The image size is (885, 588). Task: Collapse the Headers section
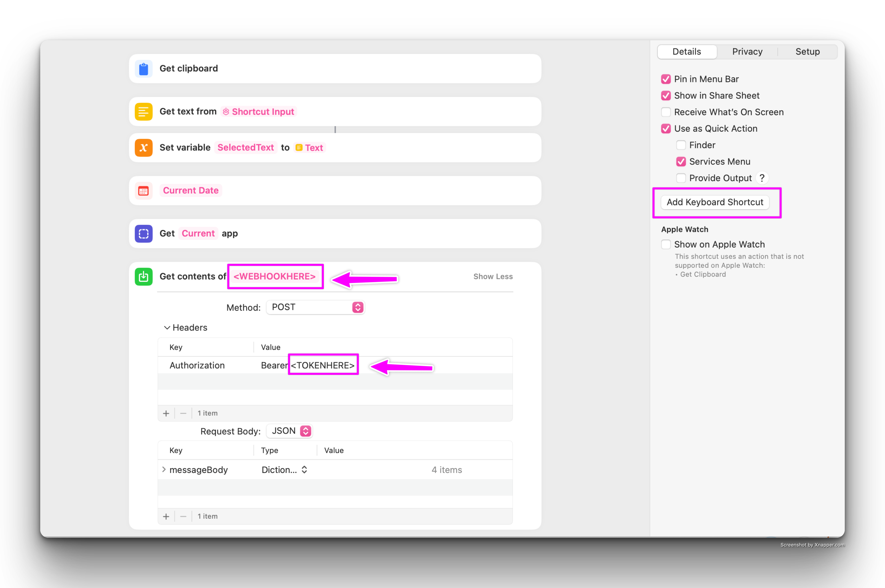(x=167, y=328)
